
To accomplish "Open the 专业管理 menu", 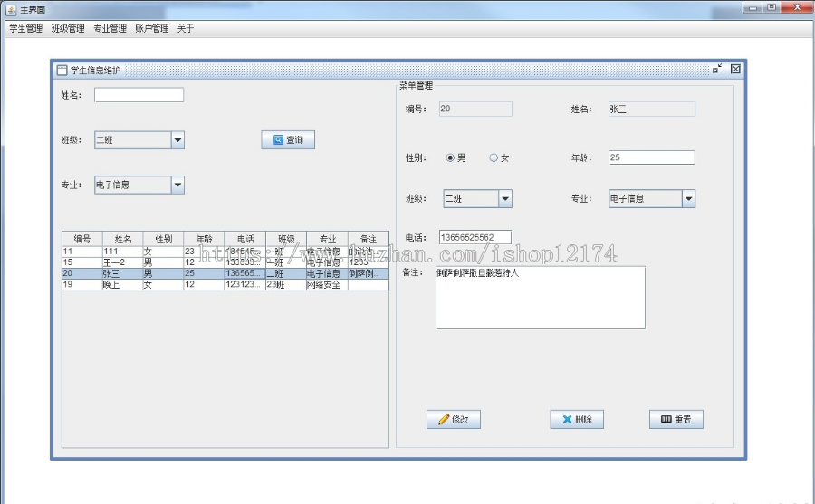I will pos(110,29).
